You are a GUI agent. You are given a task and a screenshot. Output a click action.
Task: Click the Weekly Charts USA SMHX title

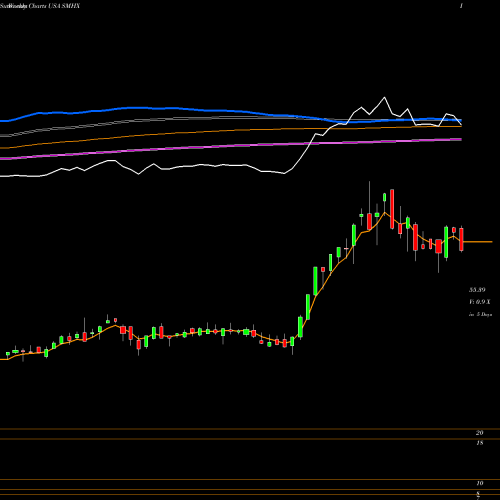point(40,6)
